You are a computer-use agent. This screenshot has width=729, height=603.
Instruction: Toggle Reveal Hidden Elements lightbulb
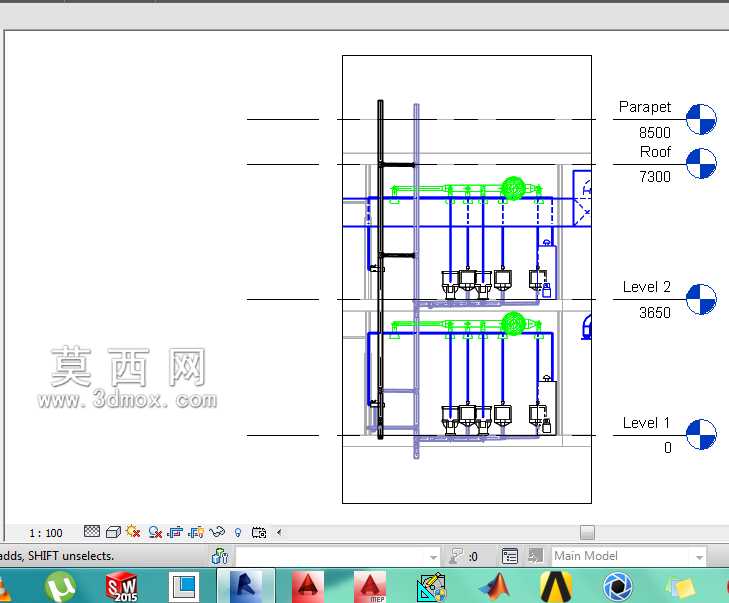coord(238,533)
